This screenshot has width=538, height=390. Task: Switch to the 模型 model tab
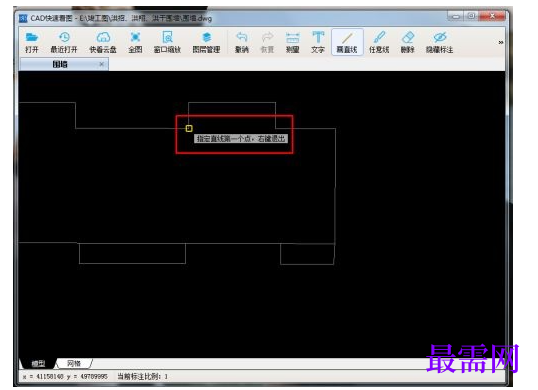point(38,363)
